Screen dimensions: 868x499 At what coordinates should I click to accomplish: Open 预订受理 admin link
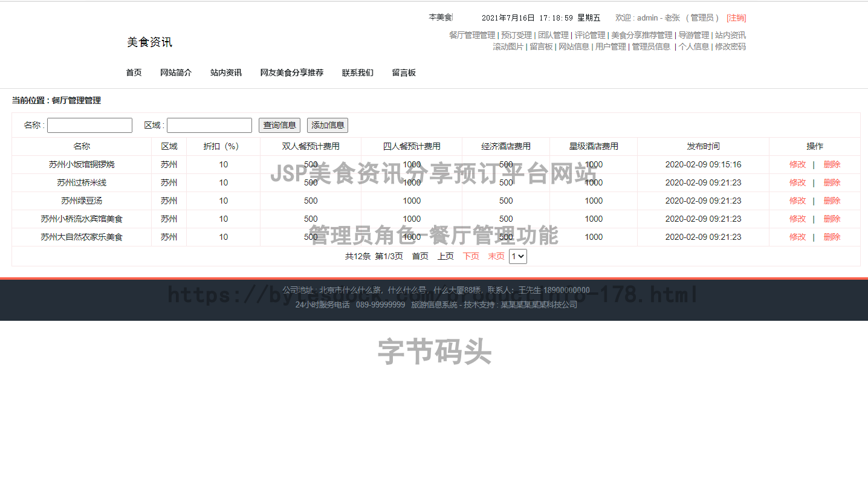click(x=517, y=35)
